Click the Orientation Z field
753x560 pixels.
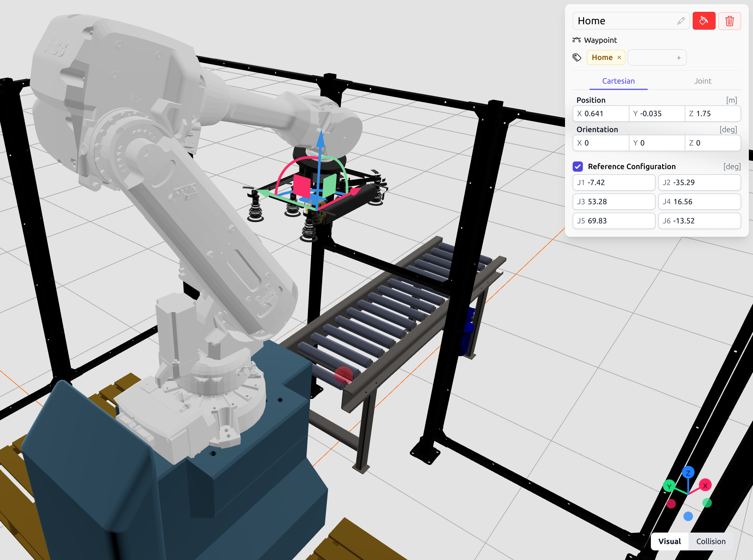tap(712, 143)
